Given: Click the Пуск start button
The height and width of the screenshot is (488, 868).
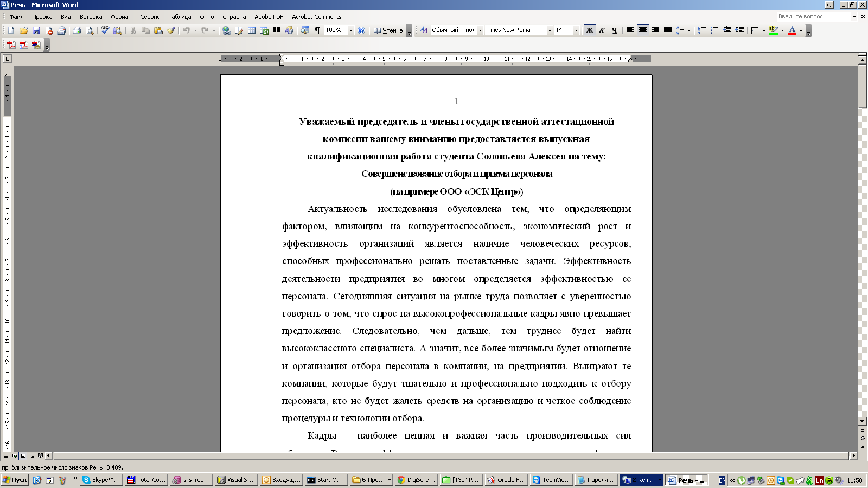Looking at the screenshot, I should [x=15, y=480].
